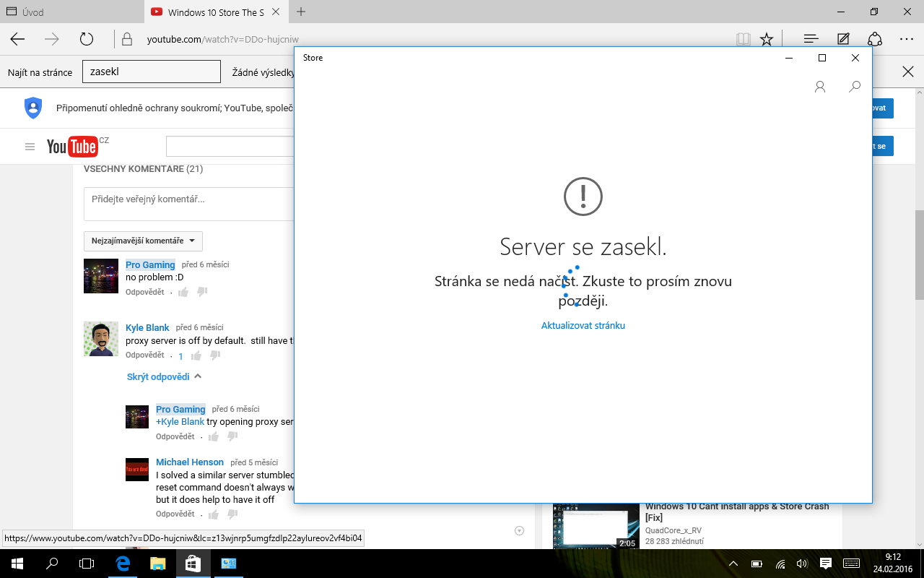The height and width of the screenshot is (578, 924).
Task: Click the YouTube search field
Action: point(230,147)
